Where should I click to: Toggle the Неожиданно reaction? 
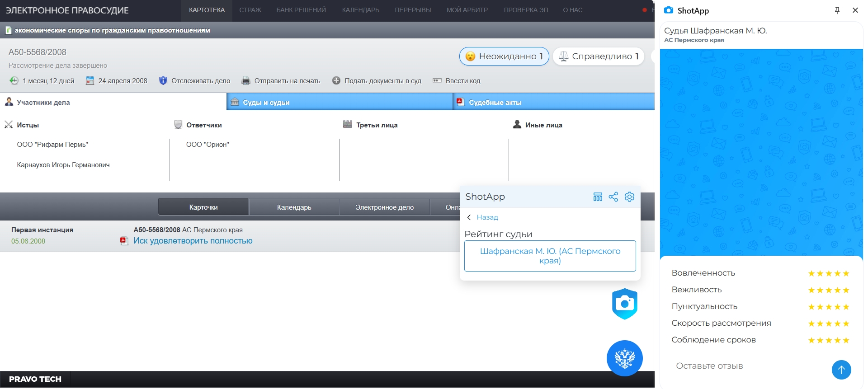[504, 56]
